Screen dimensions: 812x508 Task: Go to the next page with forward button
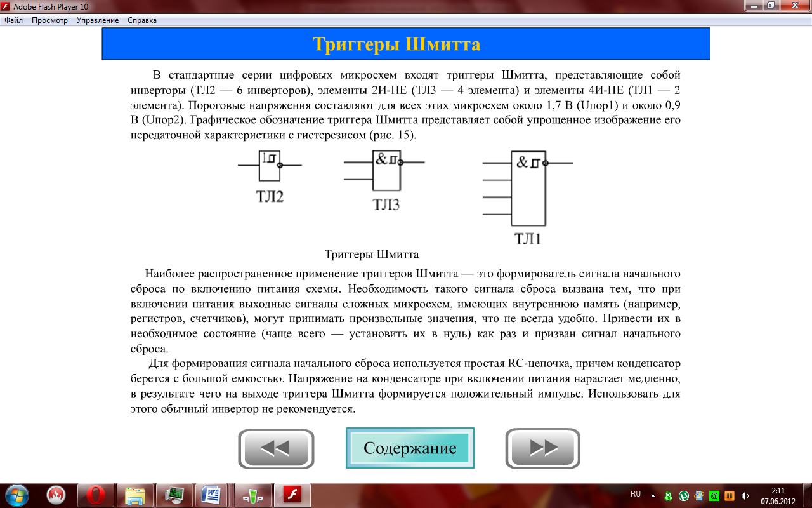543,449
